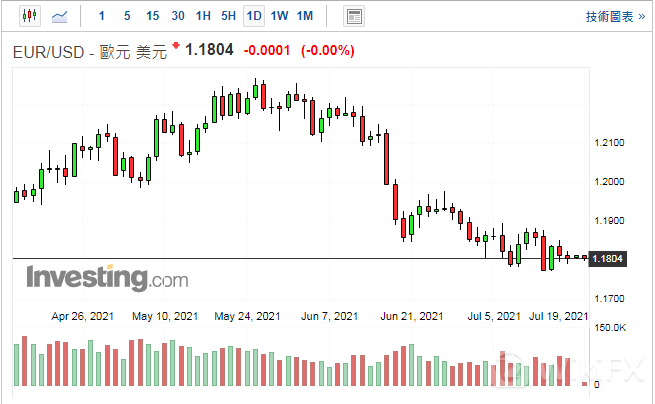The height and width of the screenshot is (404, 655).
Task: Switch to the 30-minute interval
Action: click(x=177, y=16)
